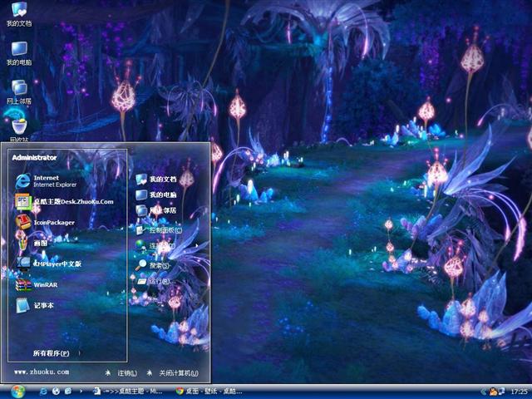Screen dimensions: 532x399
Task: Open the 我的文档 desktop icon
Action: (x=19, y=13)
